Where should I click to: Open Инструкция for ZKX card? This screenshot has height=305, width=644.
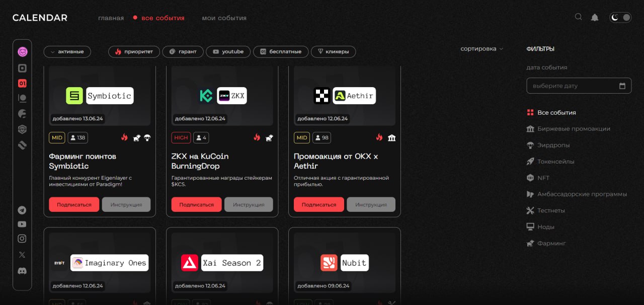pyautogui.click(x=249, y=204)
